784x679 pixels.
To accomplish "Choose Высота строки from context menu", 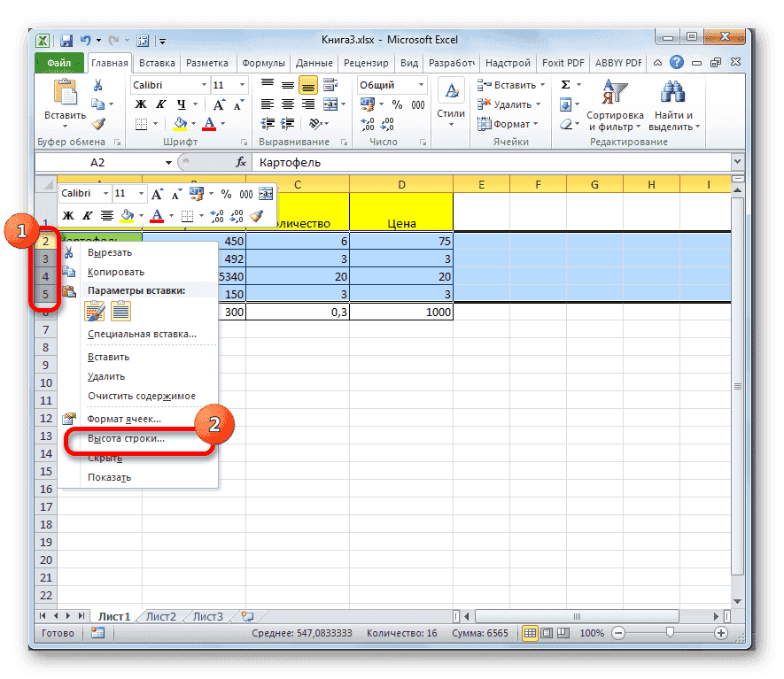I will [x=126, y=438].
